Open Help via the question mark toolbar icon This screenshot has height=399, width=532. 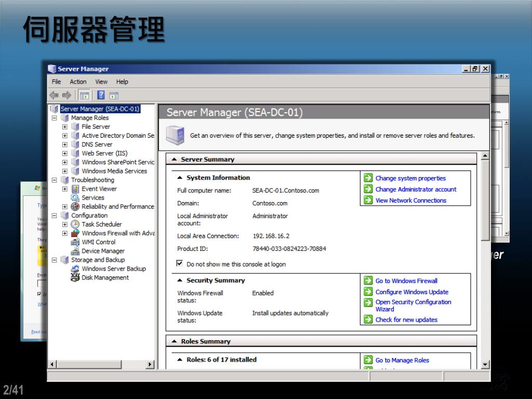point(101,95)
